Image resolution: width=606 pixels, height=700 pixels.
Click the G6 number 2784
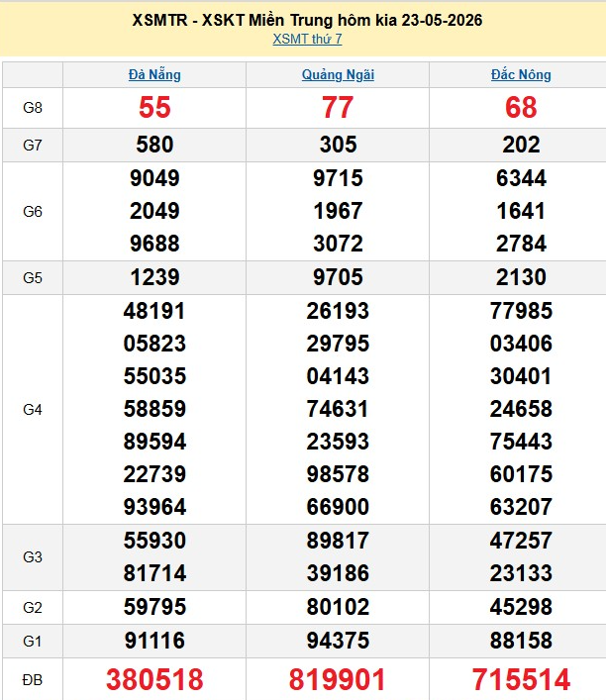click(x=521, y=244)
